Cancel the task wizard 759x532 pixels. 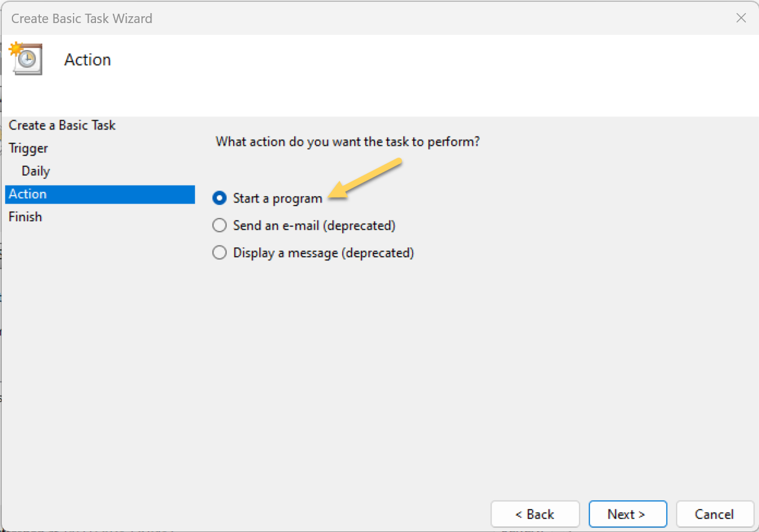[x=715, y=514]
